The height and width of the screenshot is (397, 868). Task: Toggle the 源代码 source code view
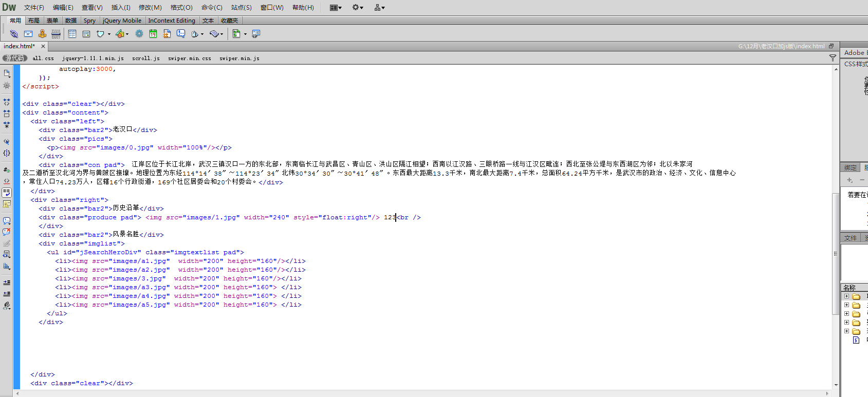point(14,58)
